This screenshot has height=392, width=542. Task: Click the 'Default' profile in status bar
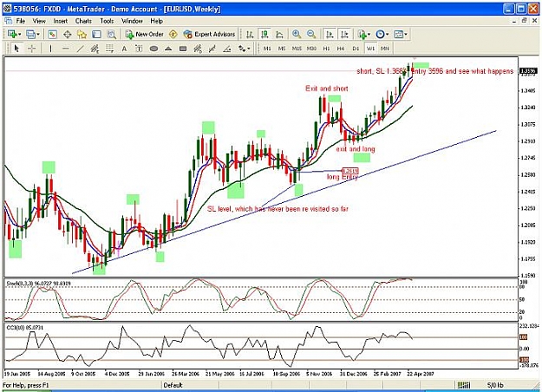173,385
